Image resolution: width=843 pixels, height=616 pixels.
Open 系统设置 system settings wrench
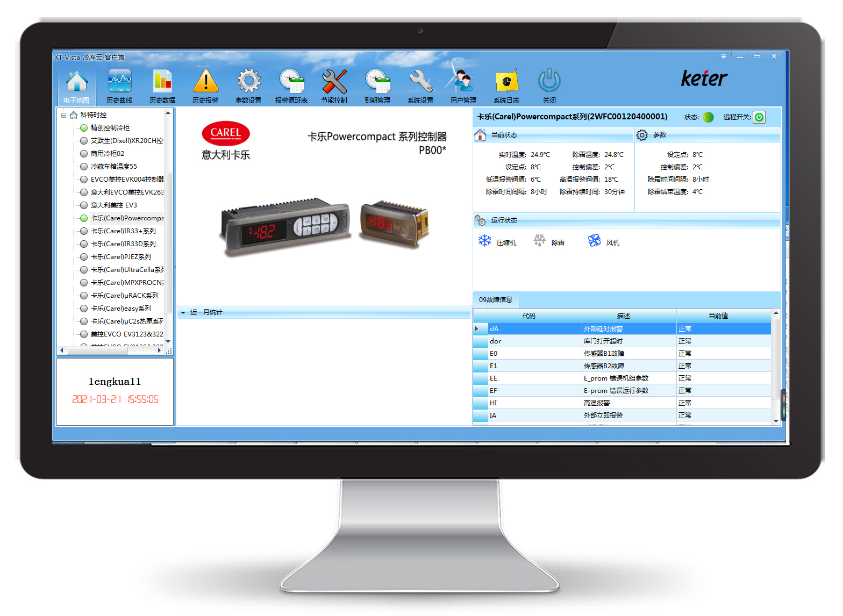pos(420,86)
